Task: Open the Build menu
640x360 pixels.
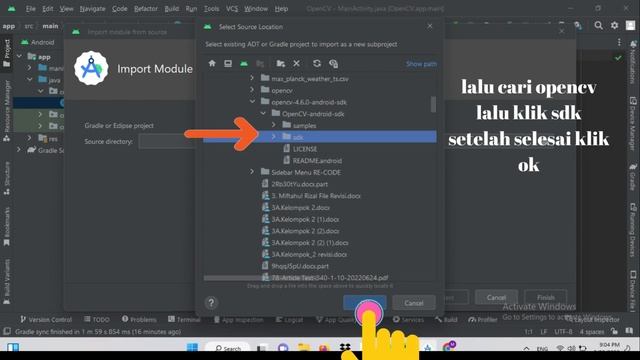Action: click(171, 9)
